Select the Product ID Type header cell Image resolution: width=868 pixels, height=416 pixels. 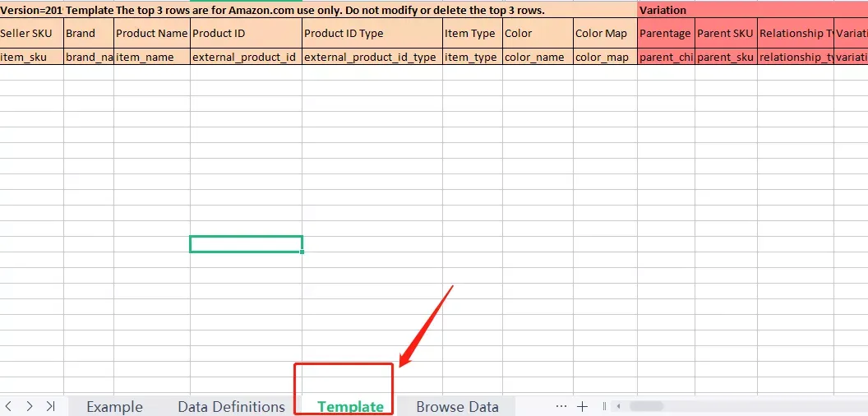(372, 33)
